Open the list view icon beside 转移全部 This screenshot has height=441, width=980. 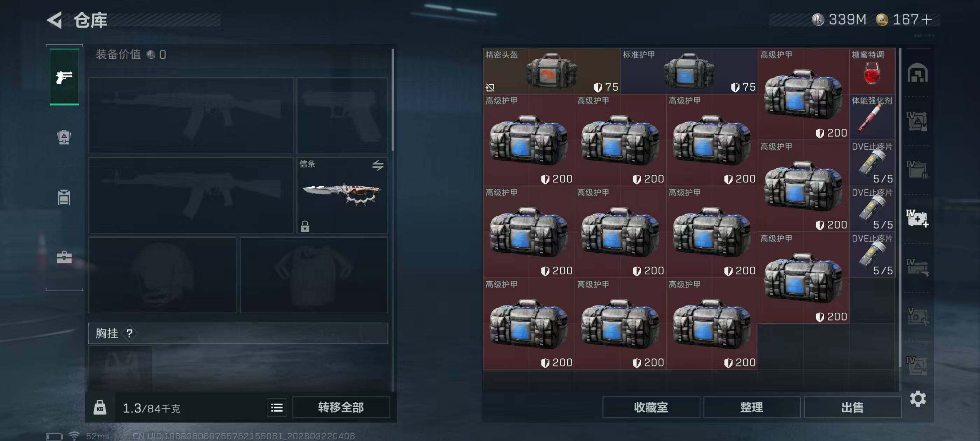tap(276, 407)
